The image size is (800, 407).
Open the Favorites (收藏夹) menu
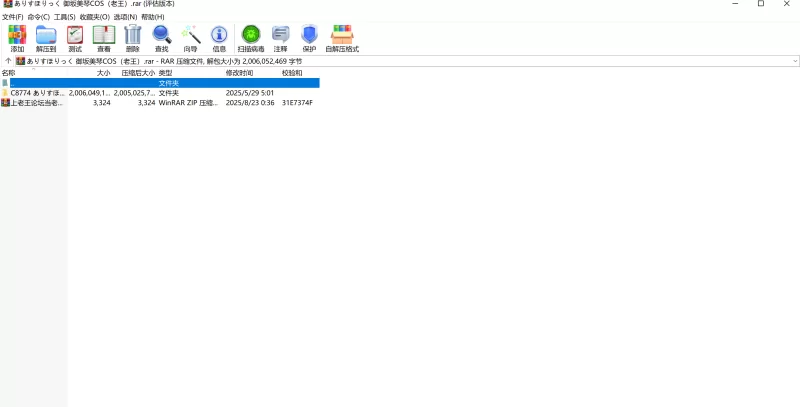tap(94, 17)
